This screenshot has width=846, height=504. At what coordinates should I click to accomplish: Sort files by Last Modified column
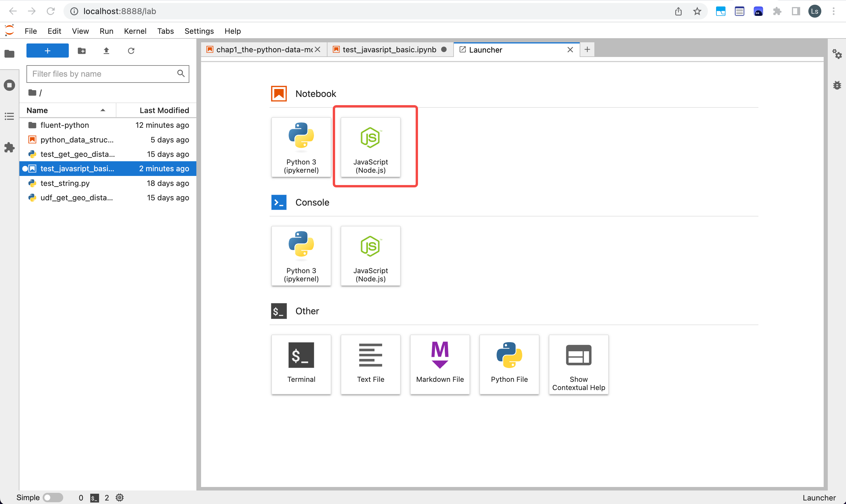[156, 110]
